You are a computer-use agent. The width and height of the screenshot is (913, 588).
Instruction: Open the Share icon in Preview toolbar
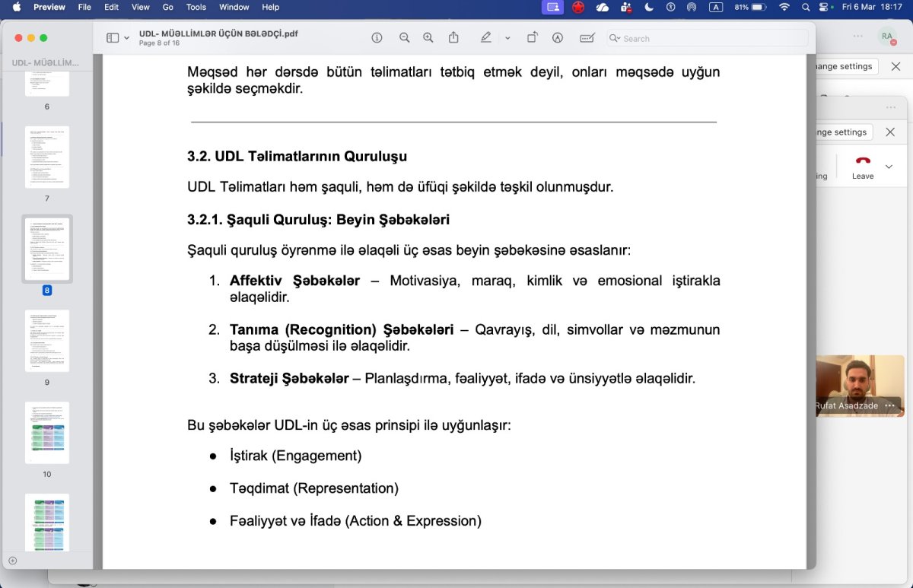click(x=453, y=37)
